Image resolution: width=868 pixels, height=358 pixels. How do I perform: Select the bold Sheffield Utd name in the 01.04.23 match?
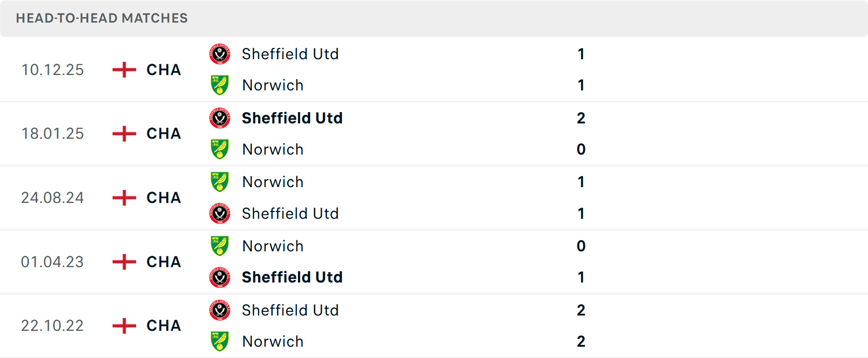(292, 277)
